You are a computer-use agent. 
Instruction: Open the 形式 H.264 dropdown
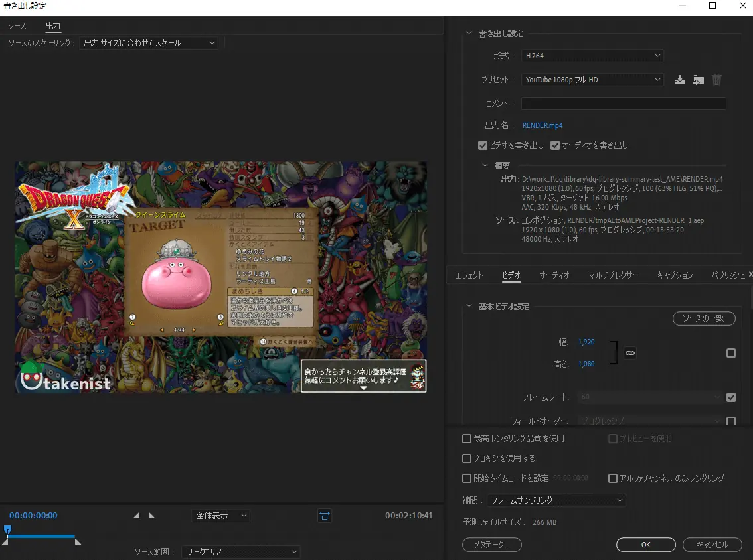pyautogui.click(x=592, y=56)
